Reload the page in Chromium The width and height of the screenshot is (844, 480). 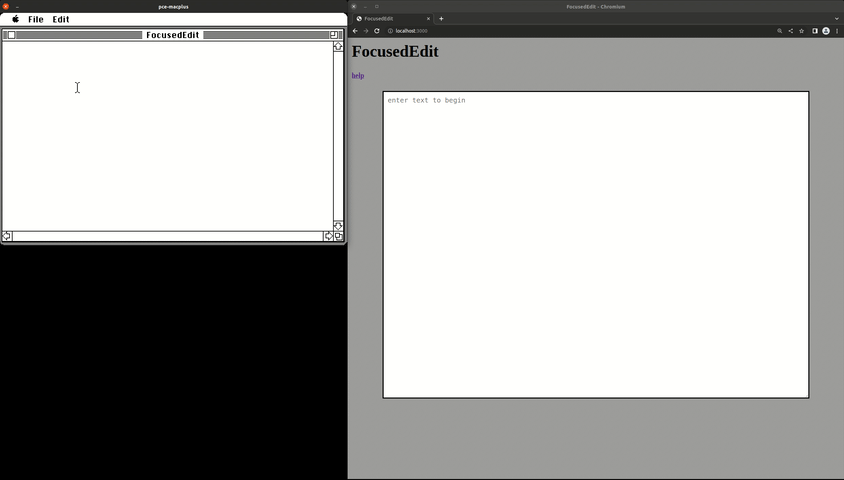[x=377, y=31]
